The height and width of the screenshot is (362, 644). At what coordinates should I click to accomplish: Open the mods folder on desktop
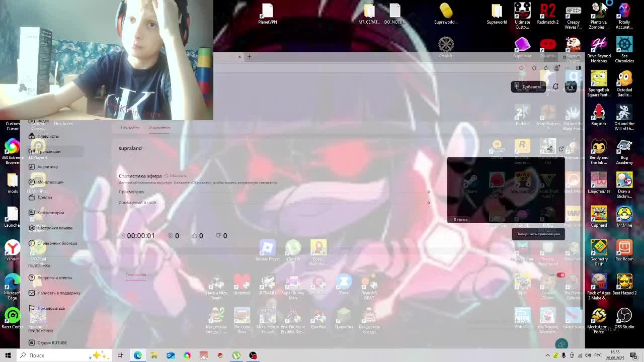[13, 184]
